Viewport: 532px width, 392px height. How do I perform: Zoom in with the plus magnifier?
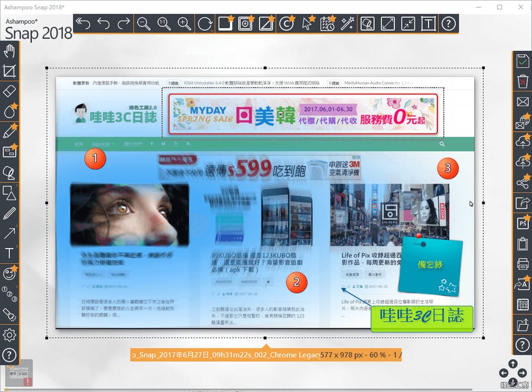[x=184, y=24]
